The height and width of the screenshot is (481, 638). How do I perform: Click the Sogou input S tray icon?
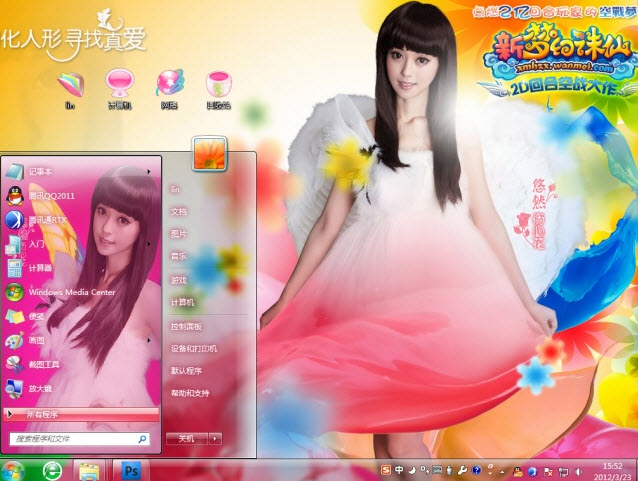coord(386,470)
